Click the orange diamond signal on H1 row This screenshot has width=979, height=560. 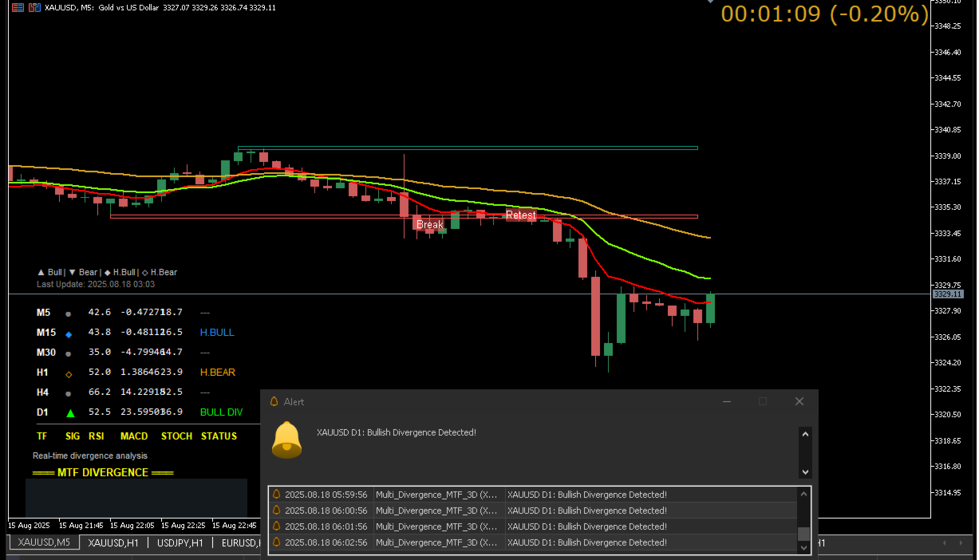tap(68, 373)
